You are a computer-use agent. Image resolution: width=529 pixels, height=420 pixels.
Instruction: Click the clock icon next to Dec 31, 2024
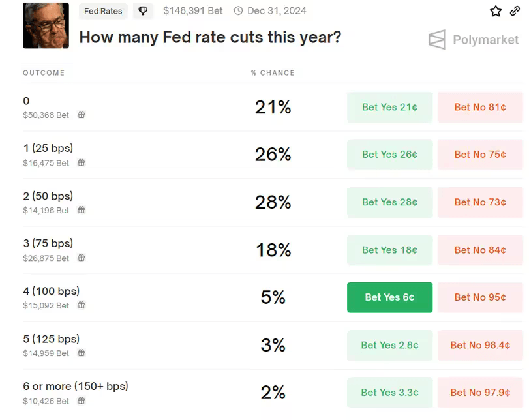238,11
